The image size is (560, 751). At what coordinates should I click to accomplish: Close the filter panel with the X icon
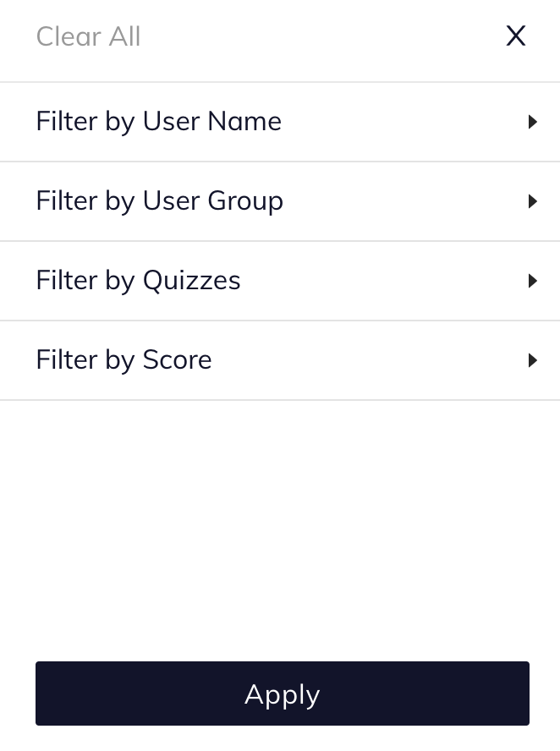tap(515, 36)
